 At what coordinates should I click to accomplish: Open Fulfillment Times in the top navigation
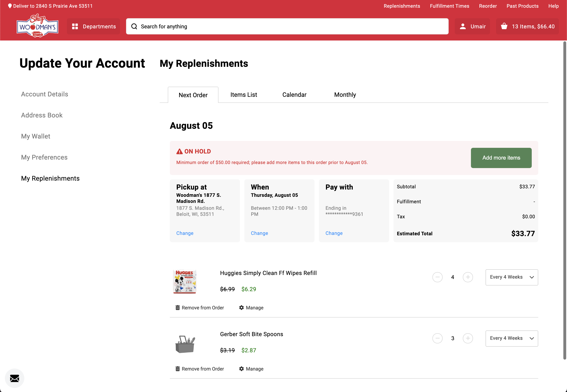449,6
